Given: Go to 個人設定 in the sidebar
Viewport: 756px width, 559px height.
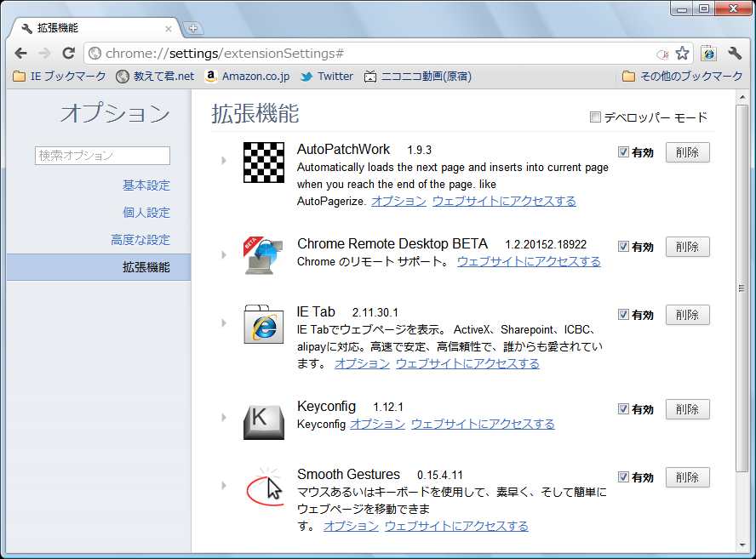Looking at the screenshot, I should [x=146, y=213].
